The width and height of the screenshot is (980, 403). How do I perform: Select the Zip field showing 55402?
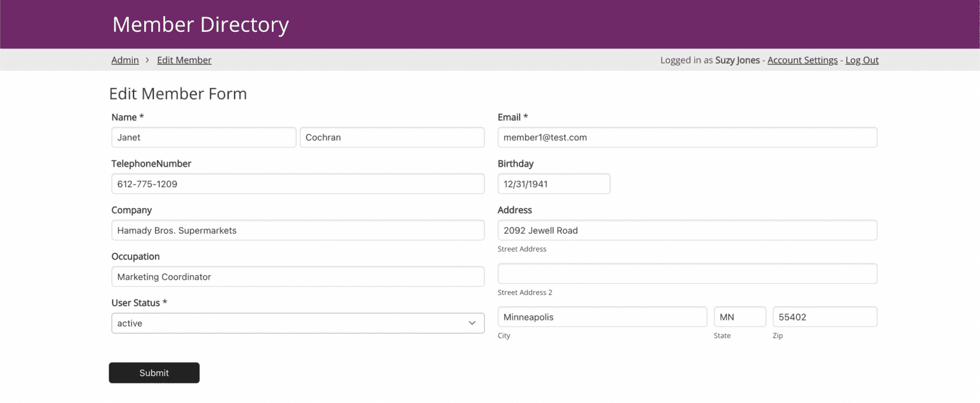(824, 317)
